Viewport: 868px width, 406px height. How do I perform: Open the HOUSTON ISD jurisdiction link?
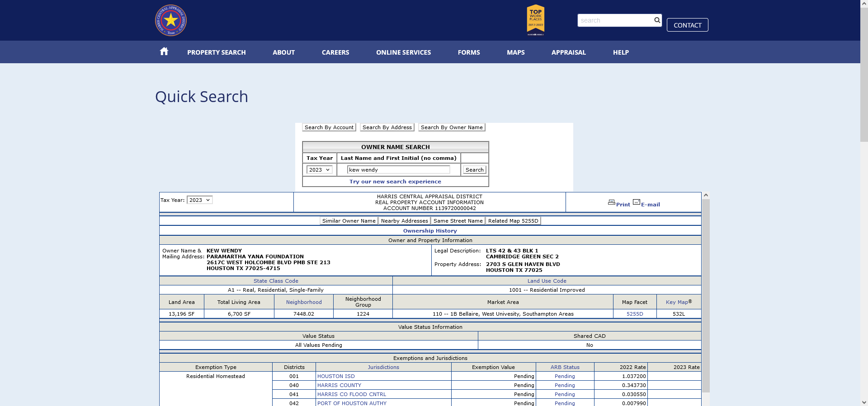(x=336, y=376)
